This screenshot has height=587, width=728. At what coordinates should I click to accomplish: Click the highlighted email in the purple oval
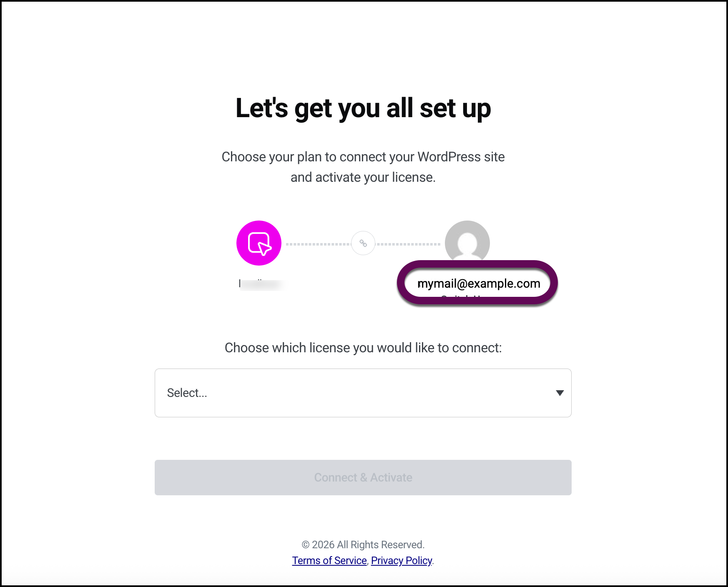pyautogui.click(x=478, y=283)
